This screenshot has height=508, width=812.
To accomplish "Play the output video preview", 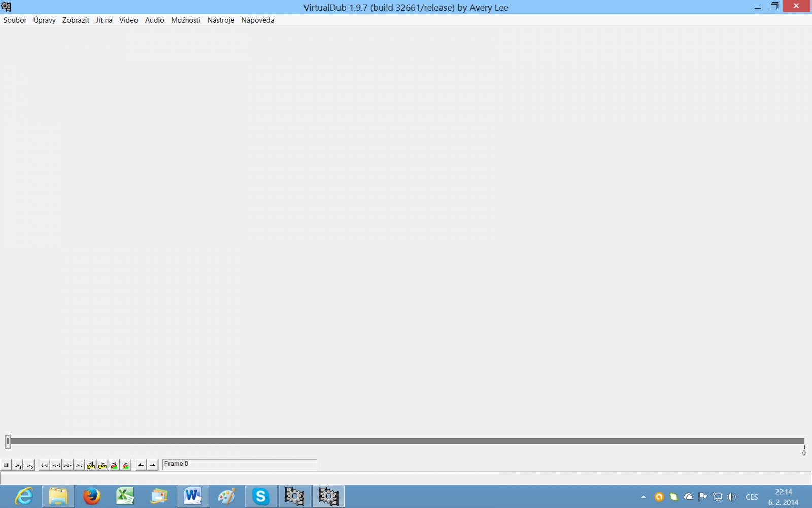I will [x=29, y=465].
